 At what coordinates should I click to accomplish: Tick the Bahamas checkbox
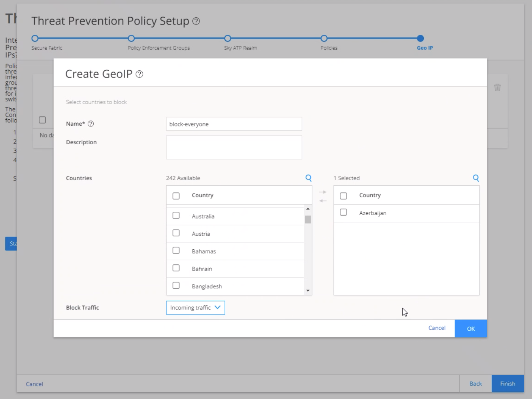tap(176, 250)
